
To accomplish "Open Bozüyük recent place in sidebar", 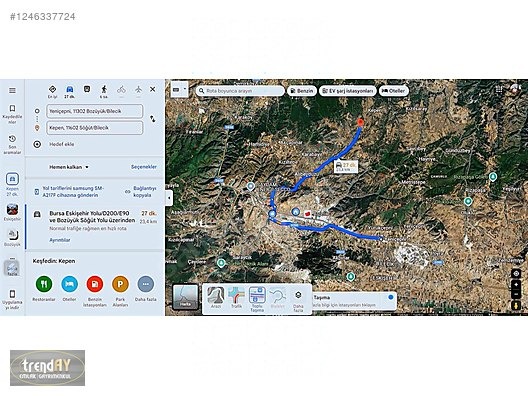I will 12,238.
